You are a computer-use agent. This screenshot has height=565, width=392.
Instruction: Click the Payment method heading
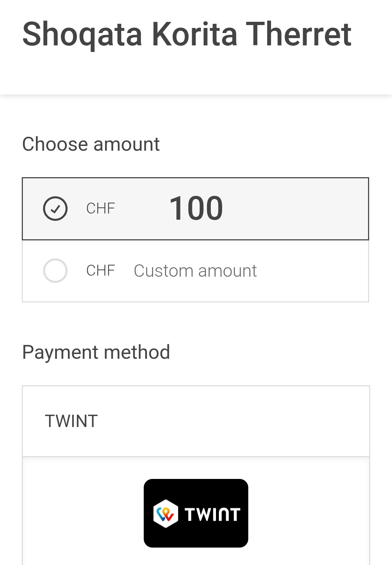[96, 352]
